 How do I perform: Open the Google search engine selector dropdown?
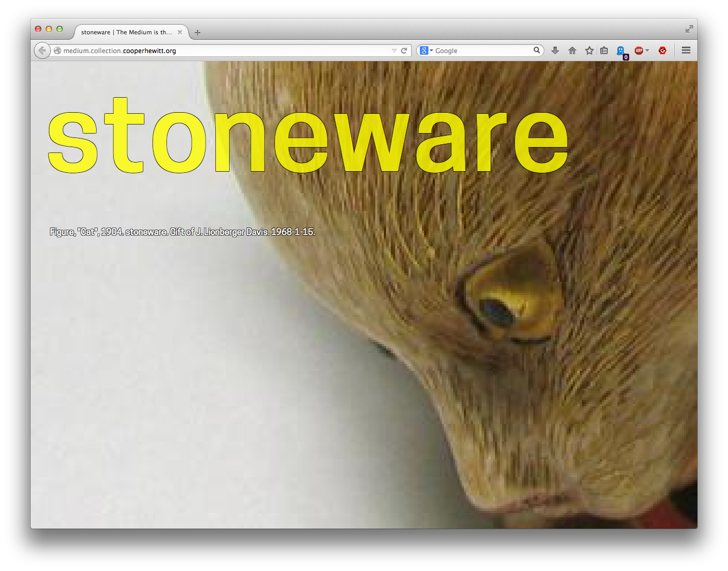pyautogui.click(x=426, y=50)
